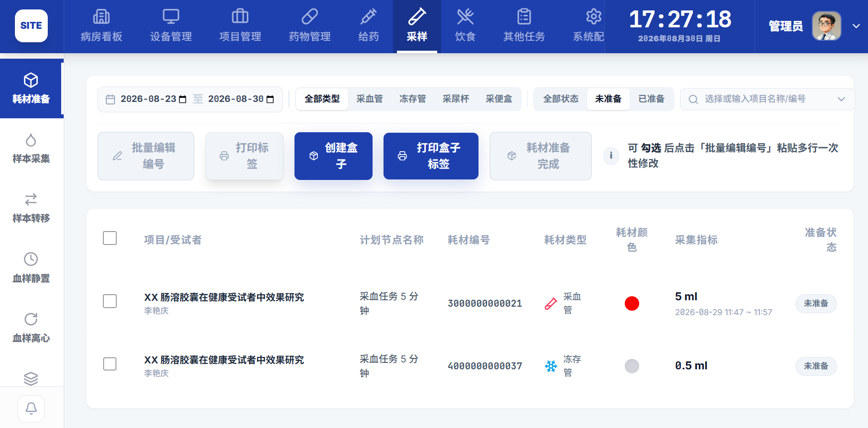Click the 耗材准备完成 button
The height and width of the screenshot is (428, 868).
tap(541, 156)
